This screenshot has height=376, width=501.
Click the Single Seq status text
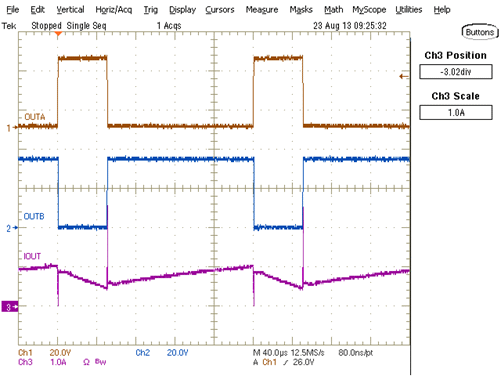point(86,26)
